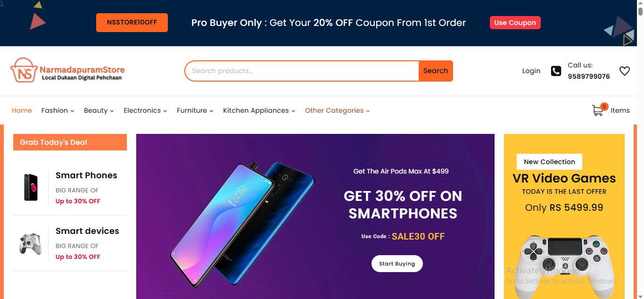
Task: Expand the Fashion dropdown menu
Action: point(58,110)
